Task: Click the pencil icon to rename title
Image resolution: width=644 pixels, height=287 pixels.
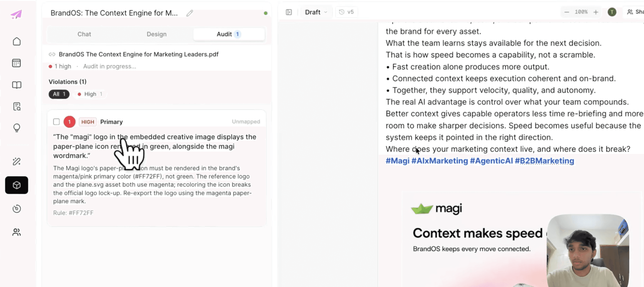Action: [x=190, y=13]
